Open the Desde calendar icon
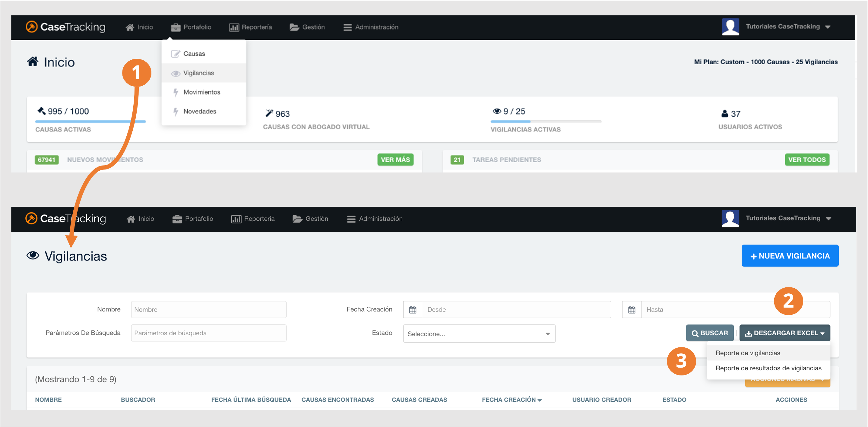 pyautogui.click(x=412, y=309)
